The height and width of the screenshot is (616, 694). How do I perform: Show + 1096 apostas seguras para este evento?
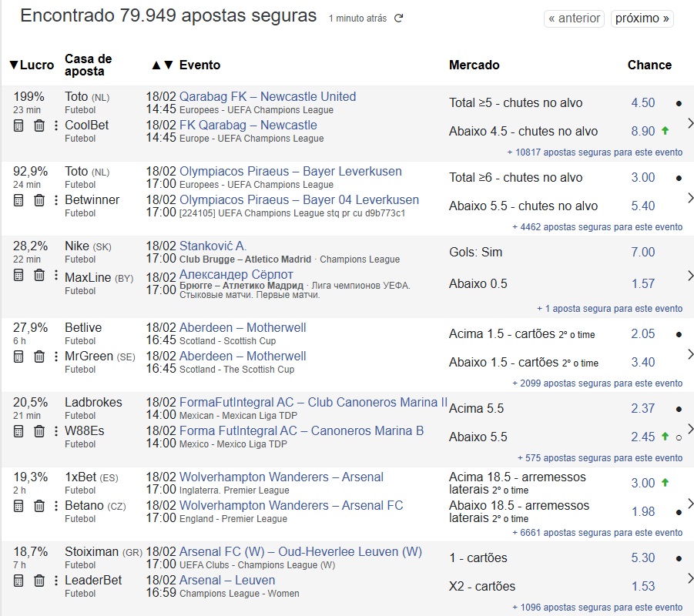[597, 608]
